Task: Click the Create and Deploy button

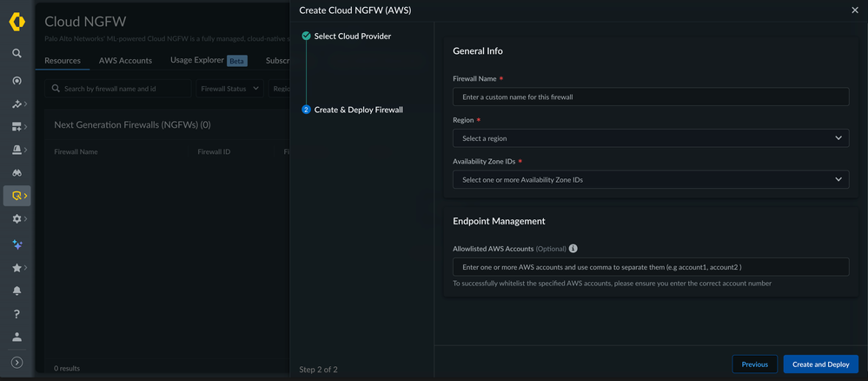Action: point(821,364)
